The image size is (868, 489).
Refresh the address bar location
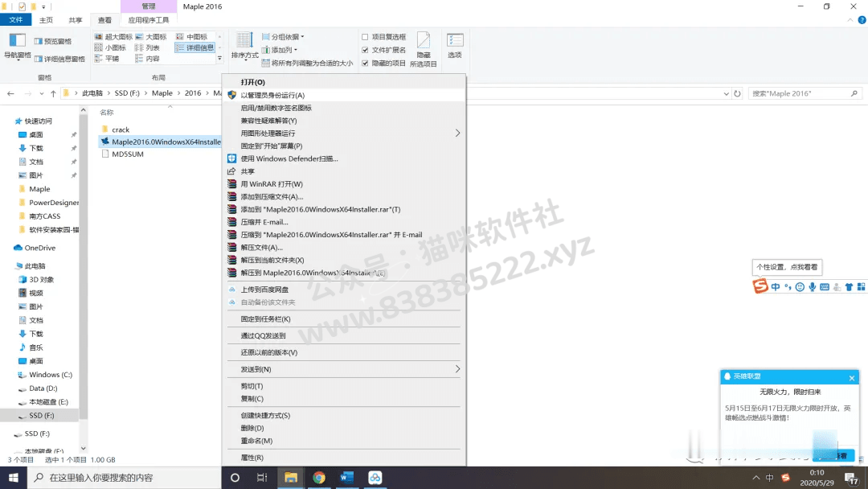[x=737, y=93]
